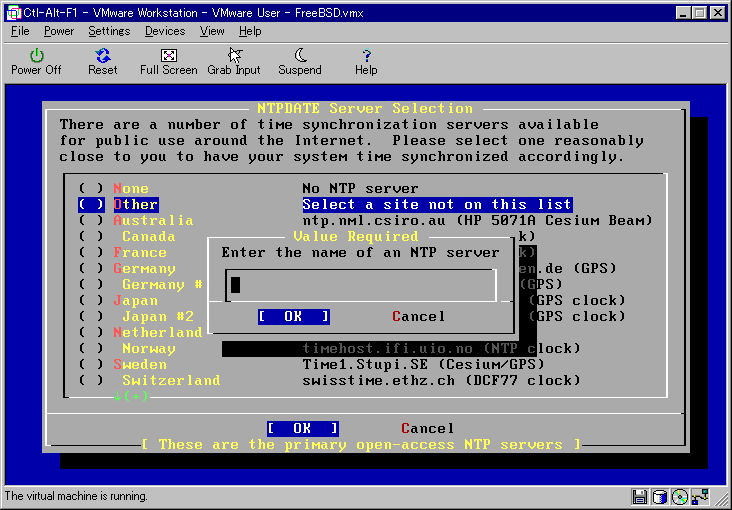Click 'No NTP server' description

(x=360, y=189)
